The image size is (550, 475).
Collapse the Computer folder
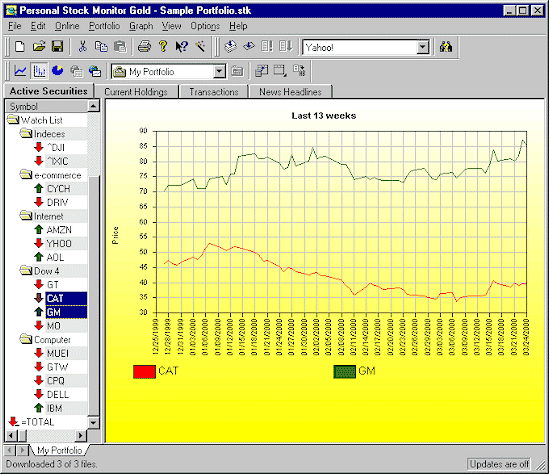[x=26, y=339]
